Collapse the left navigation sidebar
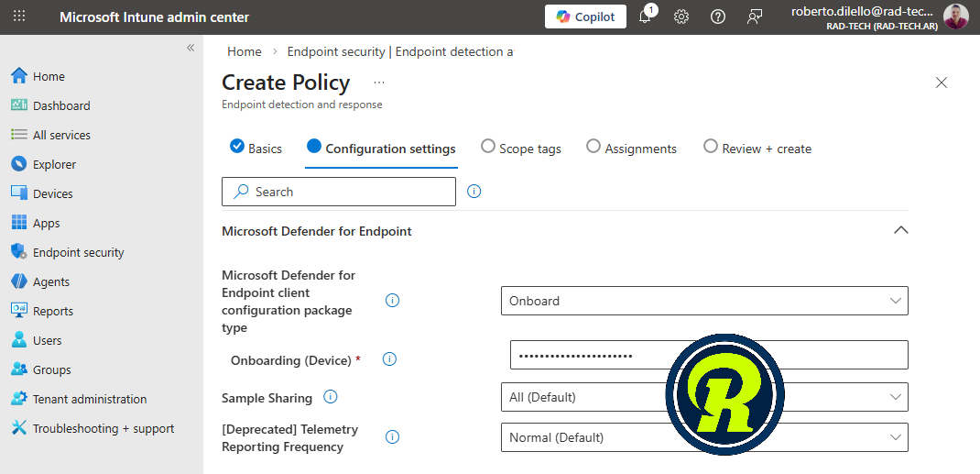980x474 pixels. 191,48
